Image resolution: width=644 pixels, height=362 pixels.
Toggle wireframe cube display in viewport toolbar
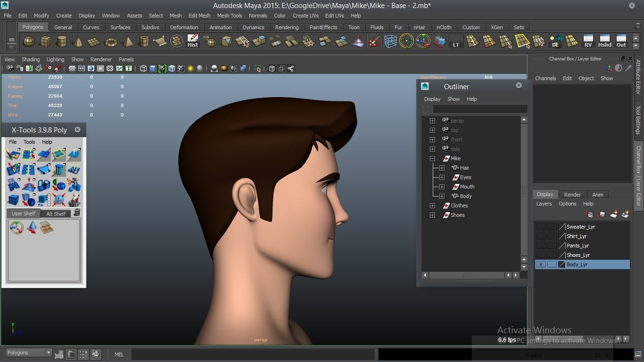click(x=143, y=69)
